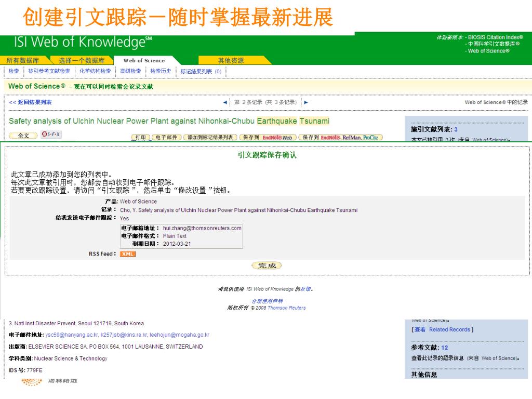
Task: Click 添加到标记结果列表 button
Action: tap(210, 137)
